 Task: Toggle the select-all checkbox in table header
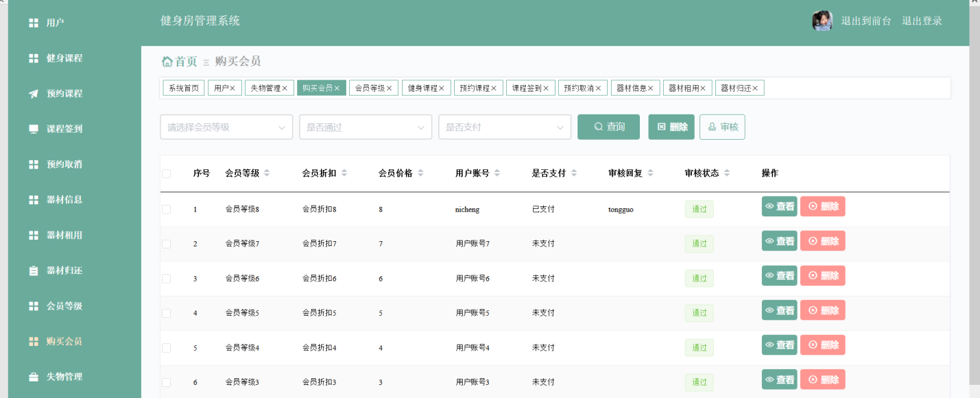166,173
